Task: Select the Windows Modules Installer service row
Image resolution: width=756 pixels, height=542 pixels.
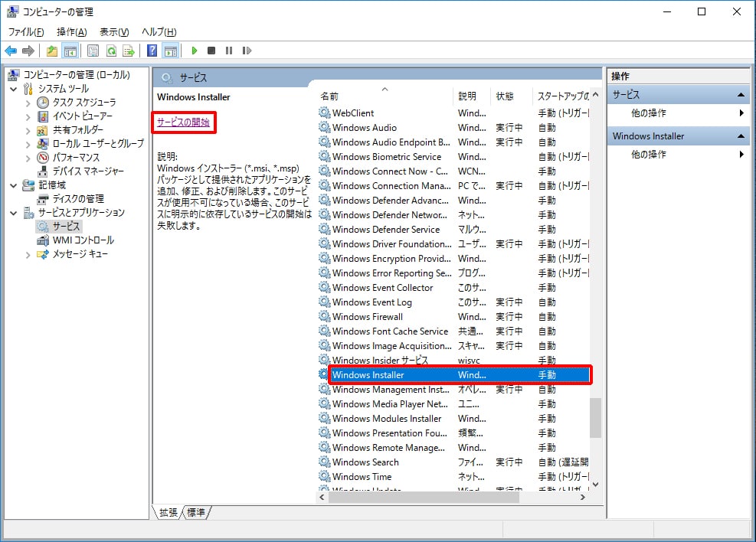Action: 453,419
